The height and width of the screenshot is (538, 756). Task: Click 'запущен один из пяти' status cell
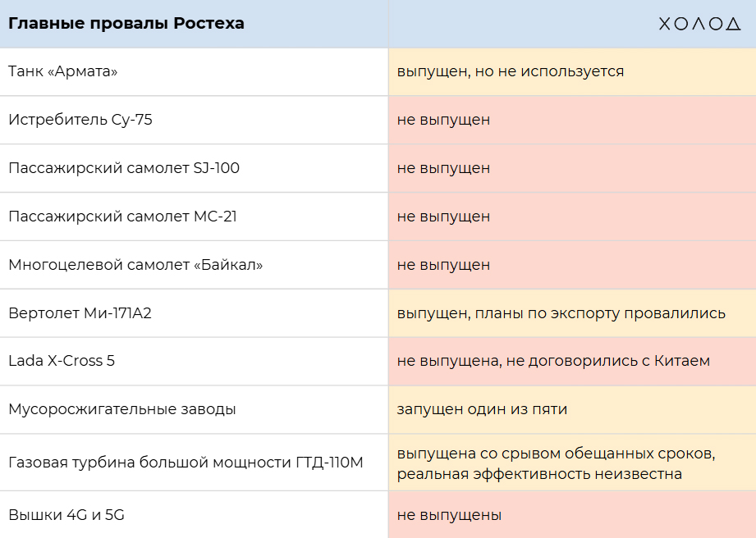coord(482,409)
